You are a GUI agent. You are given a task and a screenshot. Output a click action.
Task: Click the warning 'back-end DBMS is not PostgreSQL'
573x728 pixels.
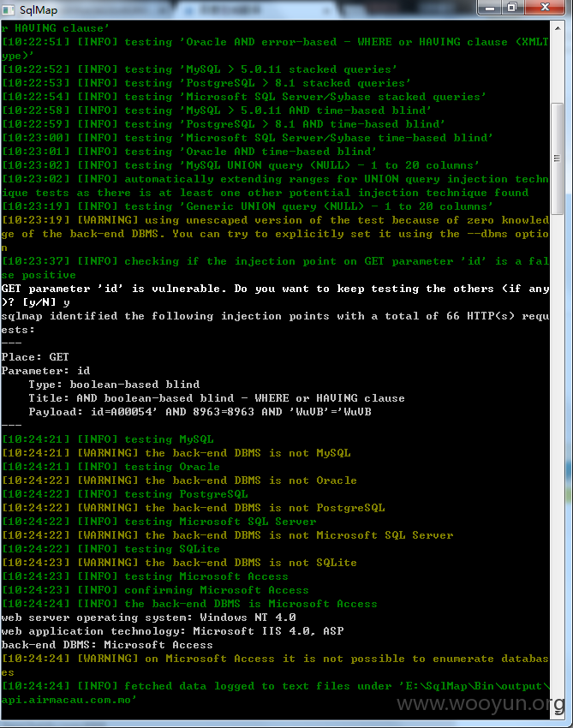point(194,508)
